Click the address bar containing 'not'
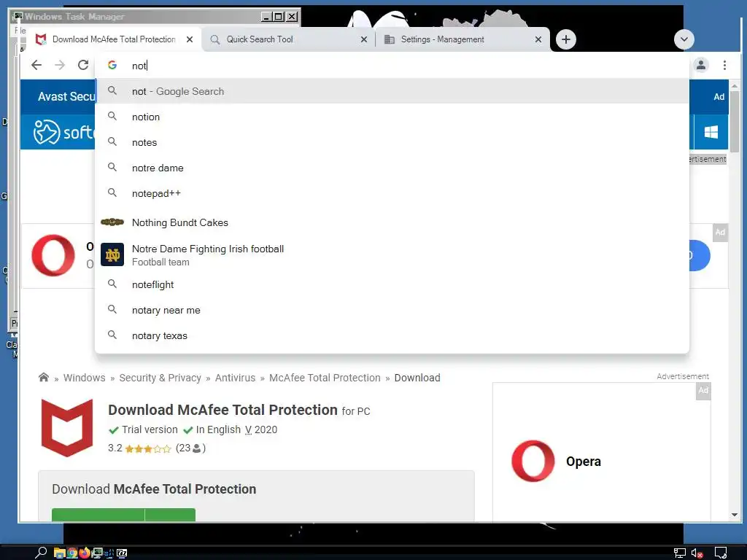Viewport: 747px width, 560px height. pos(392,65)
